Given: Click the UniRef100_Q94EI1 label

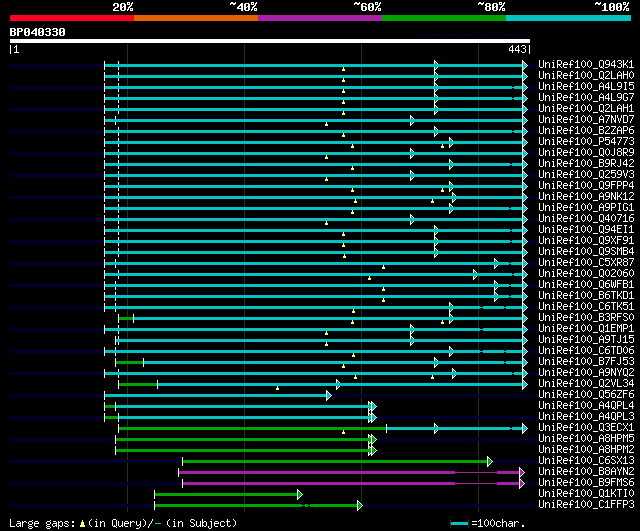Looking at the screenshot, I should coord(586,230).
